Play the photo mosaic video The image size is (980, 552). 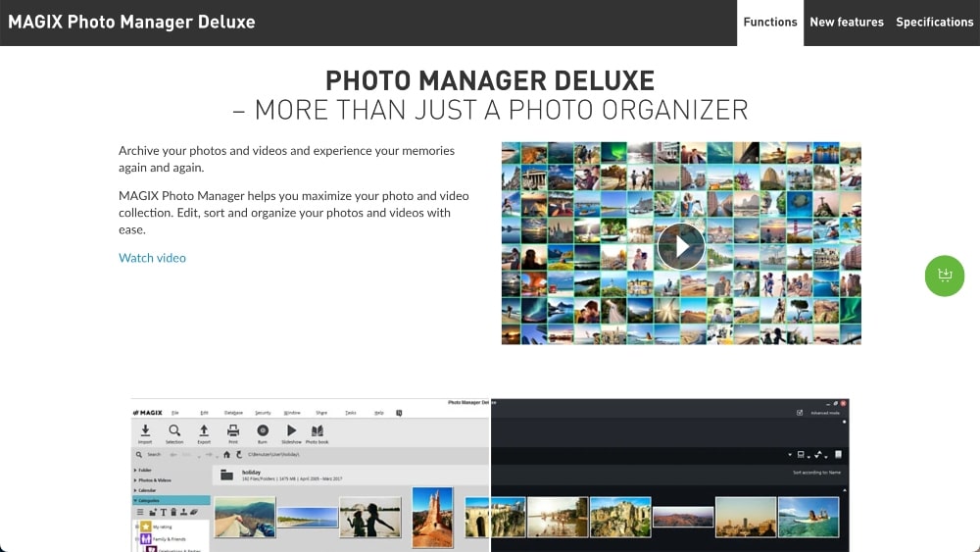681,246
